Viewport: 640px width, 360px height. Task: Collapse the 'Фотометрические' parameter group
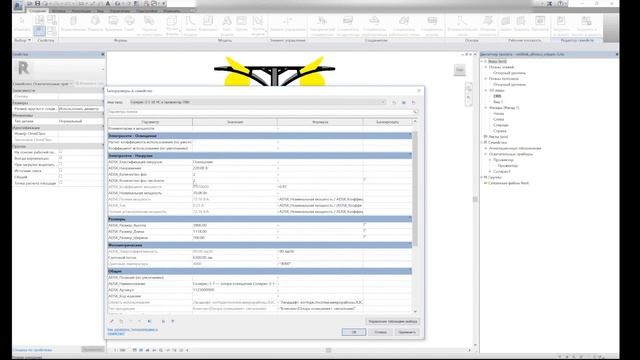(410, 245)
